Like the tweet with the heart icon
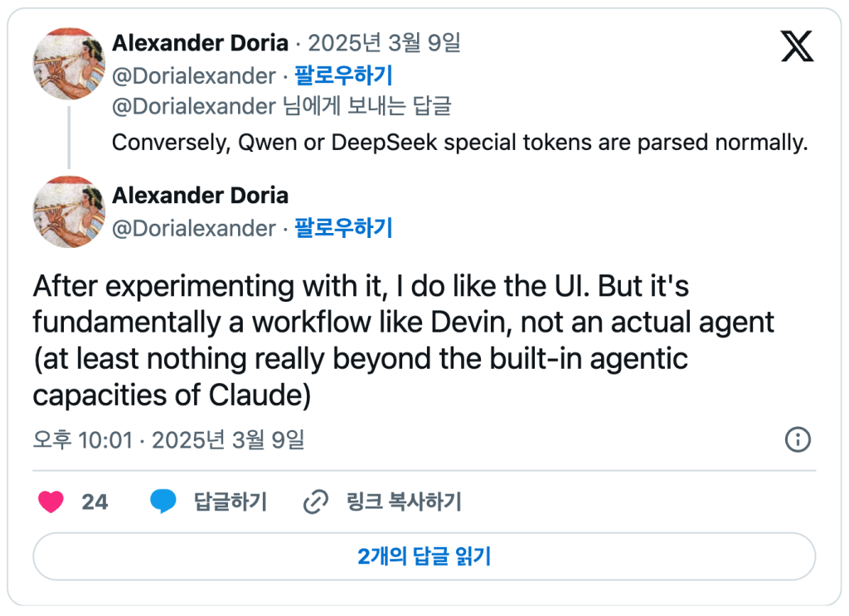Screen dimensions: 849x616 (x=51, y=502)
